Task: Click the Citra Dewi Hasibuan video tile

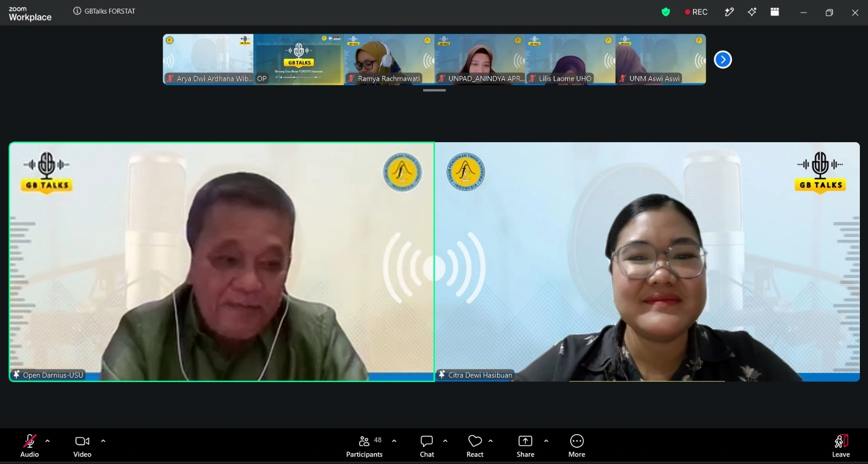Action: tap(648, 262)
